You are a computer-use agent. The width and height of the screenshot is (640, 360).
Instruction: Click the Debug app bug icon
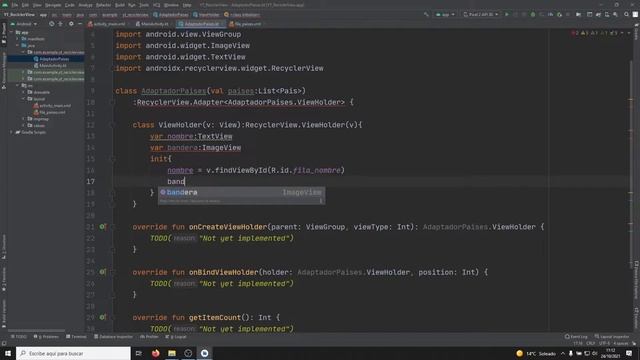click(533, 14)
